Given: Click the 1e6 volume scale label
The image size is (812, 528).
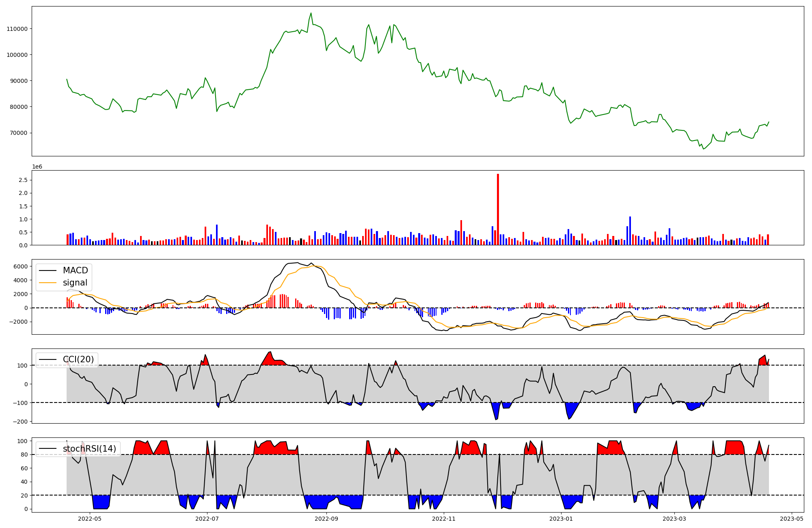Looking at the screenshot, I should tap(37, 167).
